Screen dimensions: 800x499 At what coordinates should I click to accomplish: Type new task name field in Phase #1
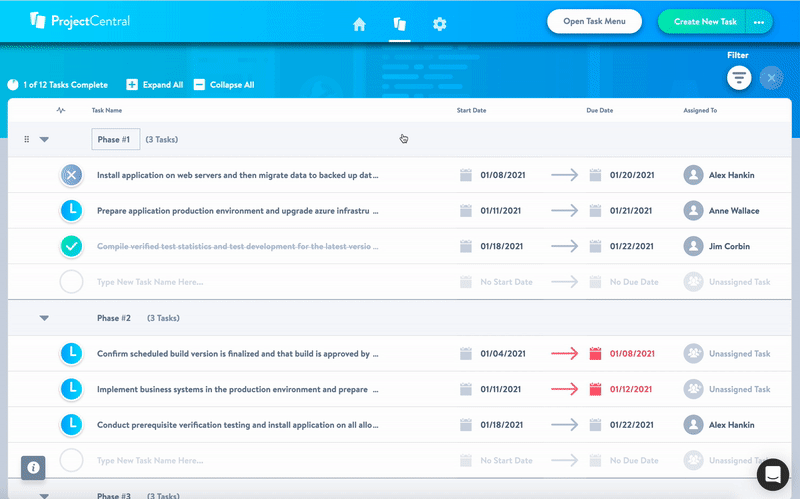pyautogui.click(x=150, y=282)
